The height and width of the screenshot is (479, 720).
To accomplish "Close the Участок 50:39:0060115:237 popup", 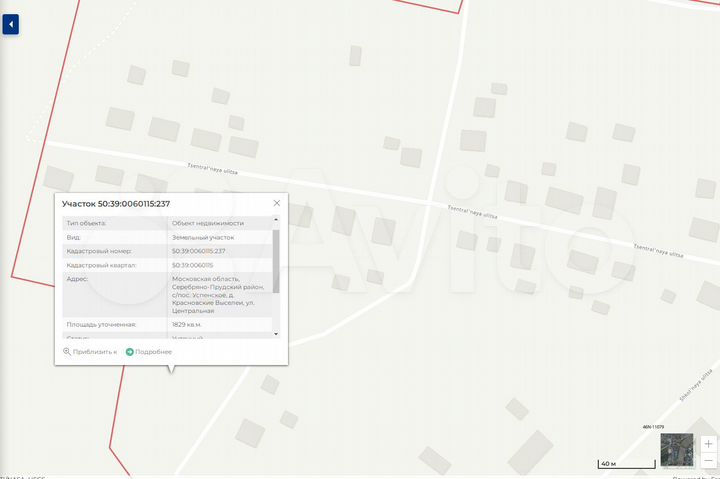I will pyautogui.click(x=277, y=203).
